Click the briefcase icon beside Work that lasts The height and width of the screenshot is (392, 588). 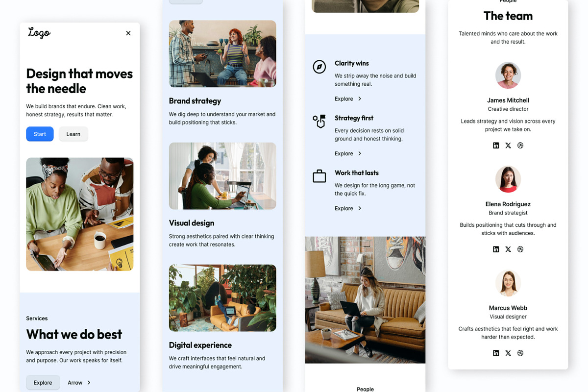pyautogui.click(x=319, y=176)
